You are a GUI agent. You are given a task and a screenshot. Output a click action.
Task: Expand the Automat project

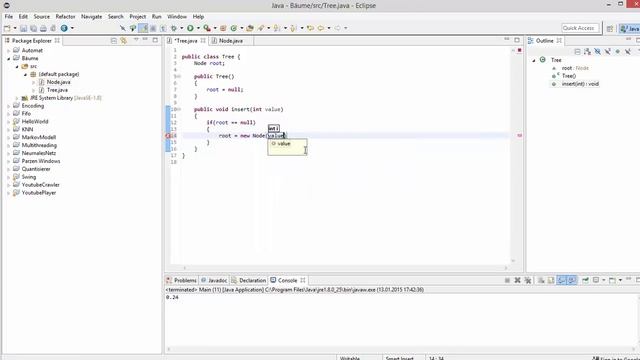9,51
